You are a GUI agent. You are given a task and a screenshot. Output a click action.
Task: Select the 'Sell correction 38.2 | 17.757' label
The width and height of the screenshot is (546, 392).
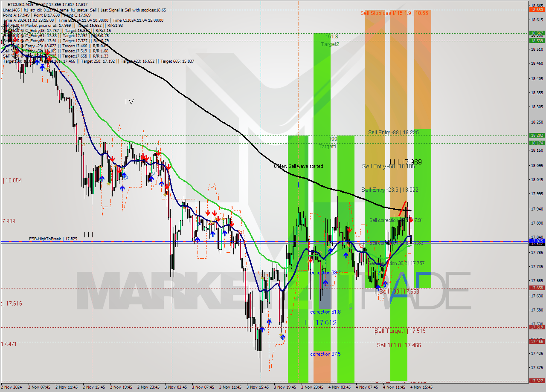396,263
